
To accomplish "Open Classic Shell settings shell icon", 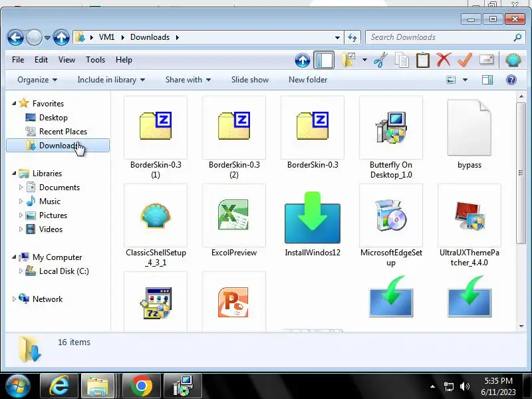I will 513,60.
